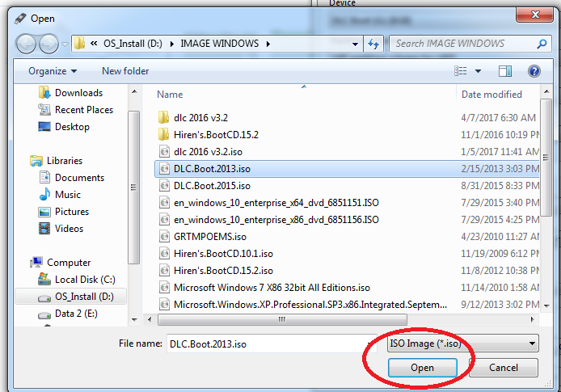
Task: Click IMAGE WINDOWS breadcrumb segment
Action: 219,44
